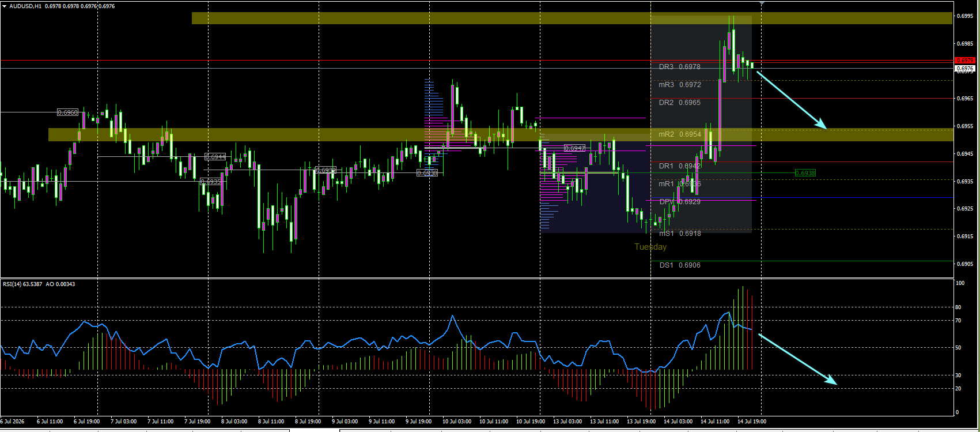Viewport: 980px width, 432px height.
Task: Click the RSI(14) 63.5387 indicator label
Action: (x=22, y=284)
